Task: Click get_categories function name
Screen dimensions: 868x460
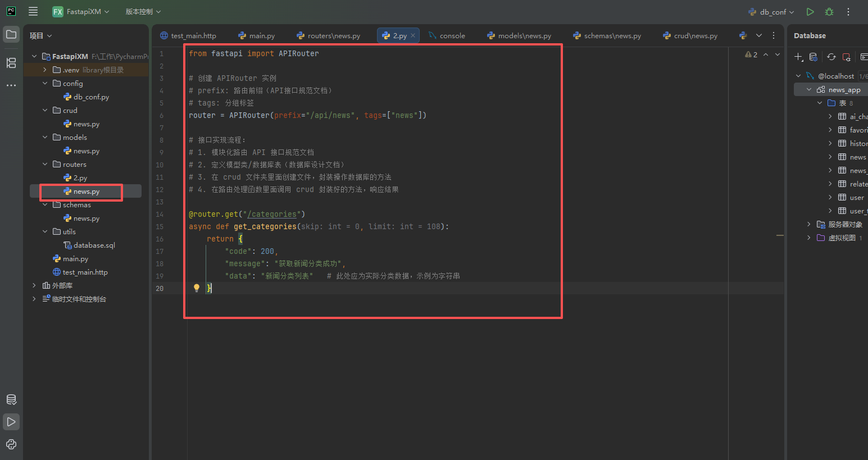Action: (x=265, y=226)
